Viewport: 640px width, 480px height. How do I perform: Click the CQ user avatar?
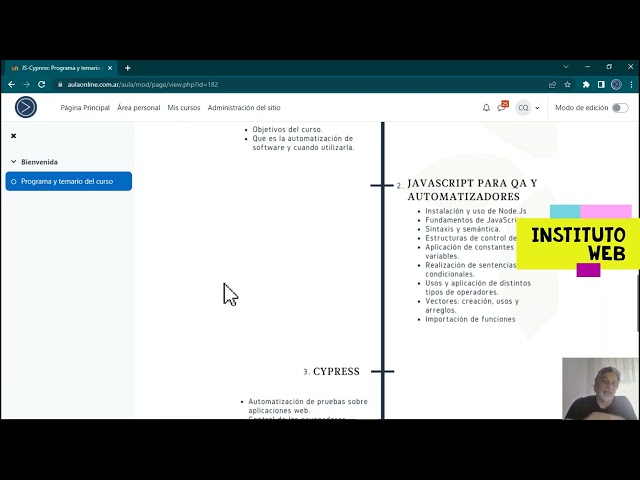(x=523, y=108)
